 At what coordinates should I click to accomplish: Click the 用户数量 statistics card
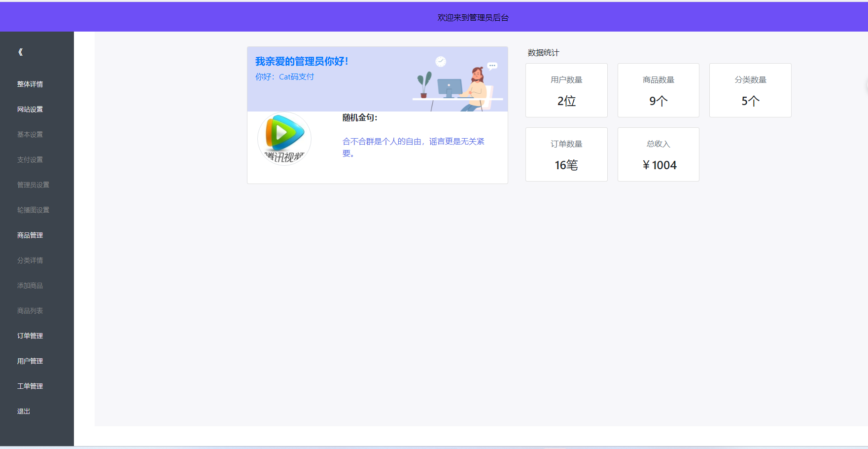[566, 90]
